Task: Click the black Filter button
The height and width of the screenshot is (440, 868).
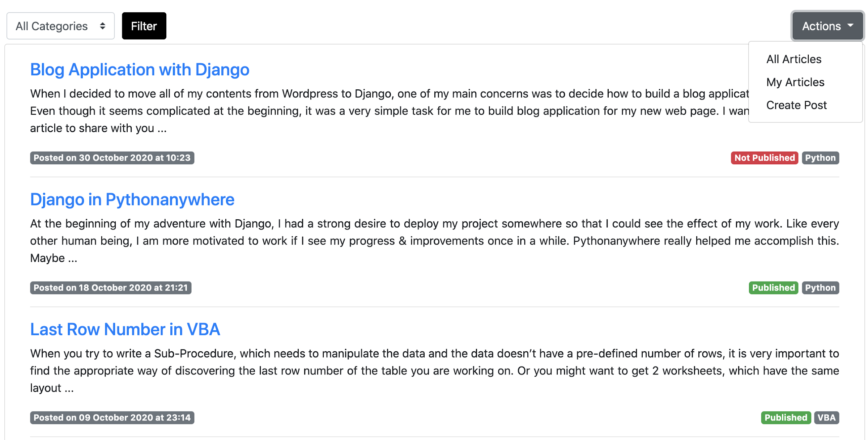Action: click(x=144, y=26)
